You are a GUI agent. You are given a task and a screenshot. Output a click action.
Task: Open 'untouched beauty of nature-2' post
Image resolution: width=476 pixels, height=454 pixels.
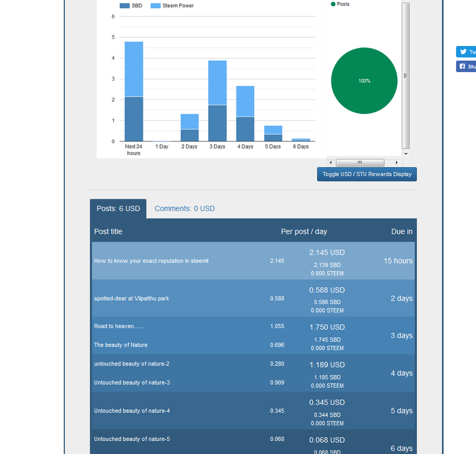(x=132, y=364)
